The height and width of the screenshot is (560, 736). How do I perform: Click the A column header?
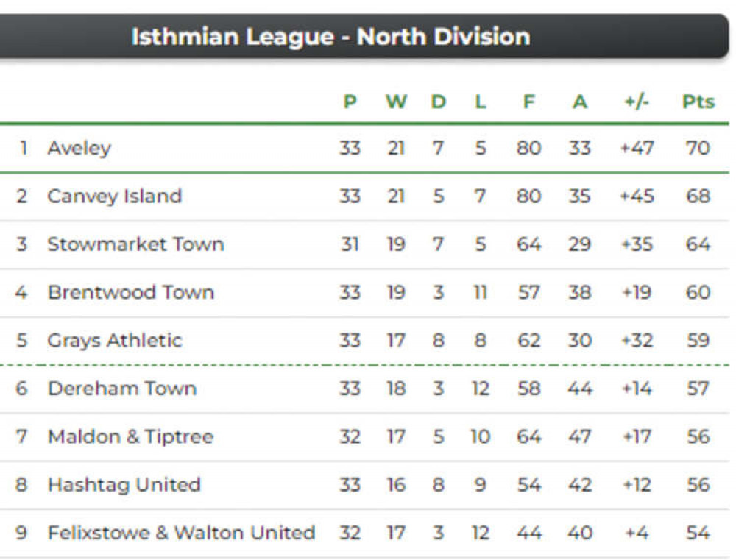coord(580,102)
